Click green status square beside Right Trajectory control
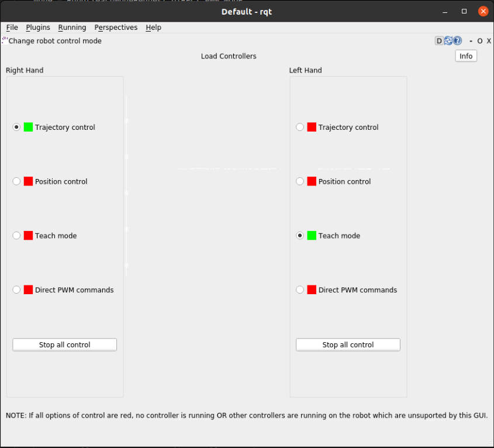The width and height of the screenshot is (494, 448). 29,127
